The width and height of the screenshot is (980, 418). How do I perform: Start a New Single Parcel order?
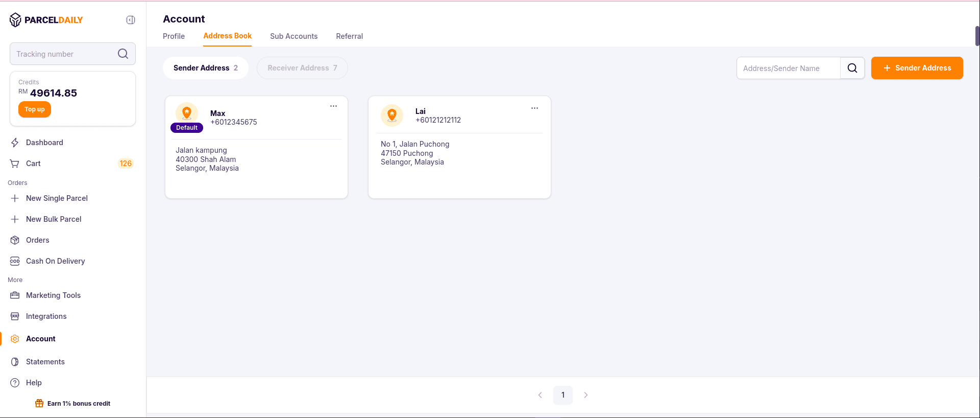[x=57, y=198]
